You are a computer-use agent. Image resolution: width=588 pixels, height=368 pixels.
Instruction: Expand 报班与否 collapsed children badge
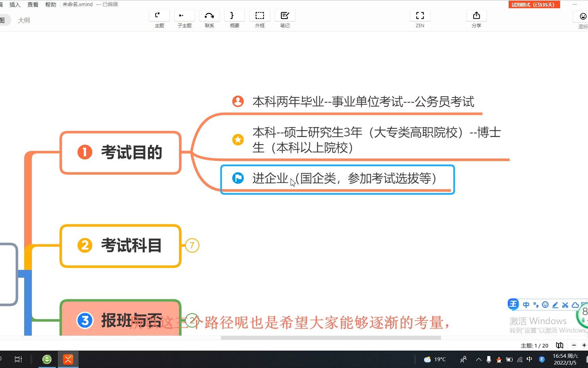[192, 320]
